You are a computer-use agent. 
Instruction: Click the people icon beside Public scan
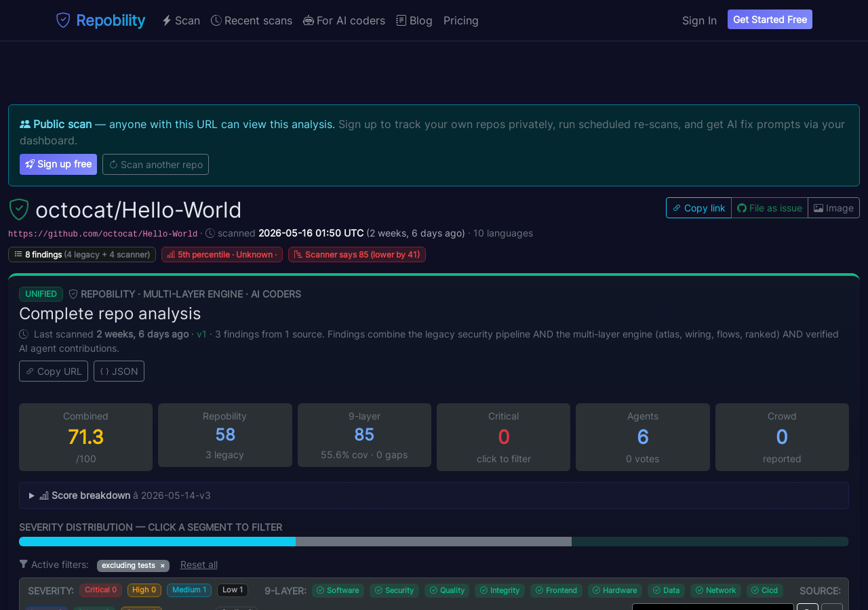click(25, 124)
